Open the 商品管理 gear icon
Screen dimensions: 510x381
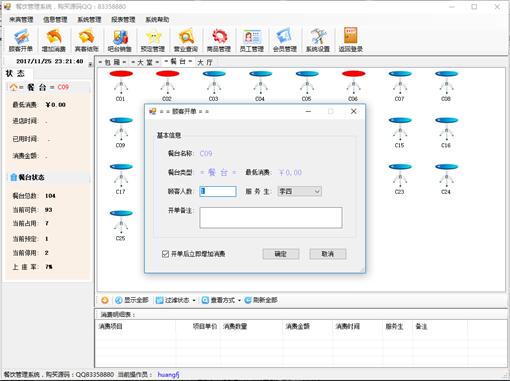[219, 40]
